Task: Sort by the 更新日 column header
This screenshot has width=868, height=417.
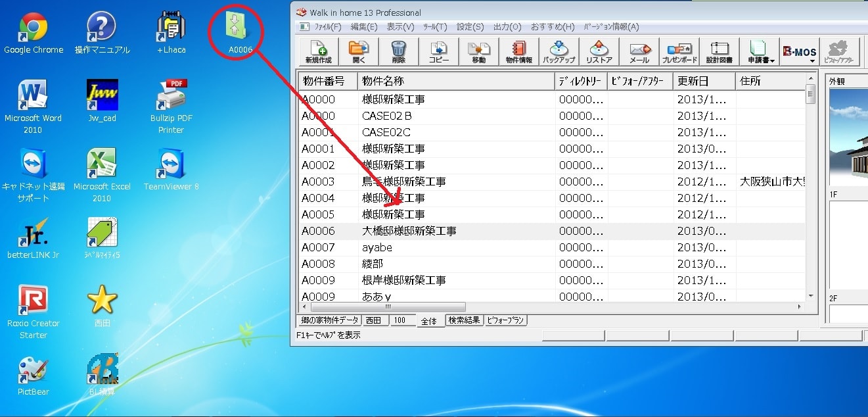Action: click(x=704, y=81)
